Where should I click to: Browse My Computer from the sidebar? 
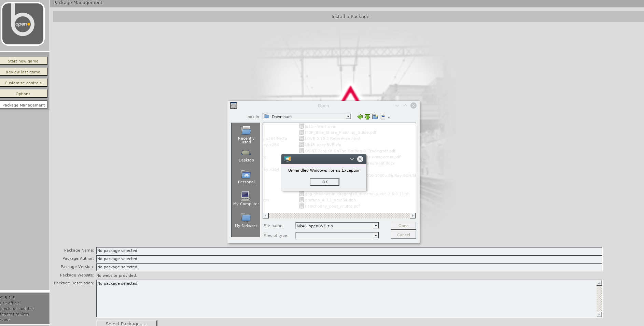click(246, 199)
